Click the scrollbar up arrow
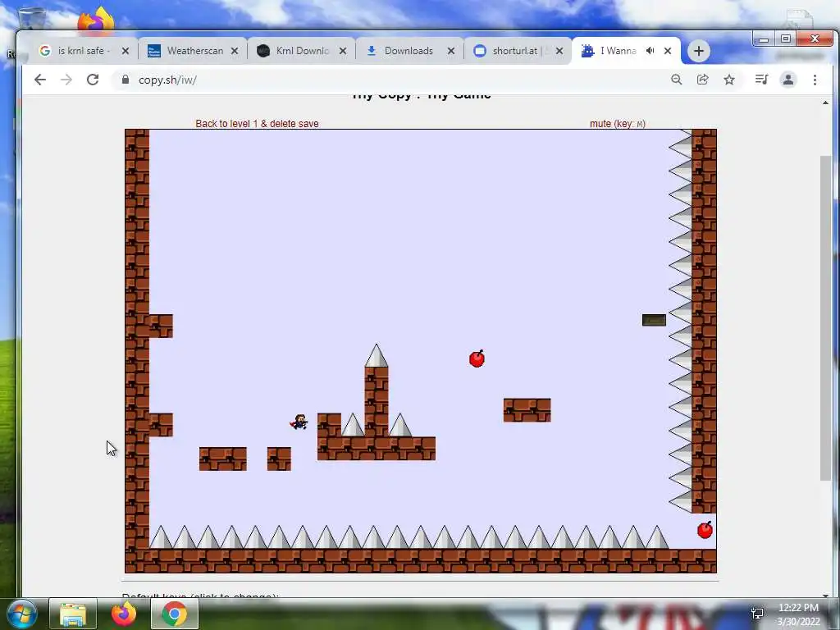The width and height of the screenshot is (840, 630). coord(825,103)
